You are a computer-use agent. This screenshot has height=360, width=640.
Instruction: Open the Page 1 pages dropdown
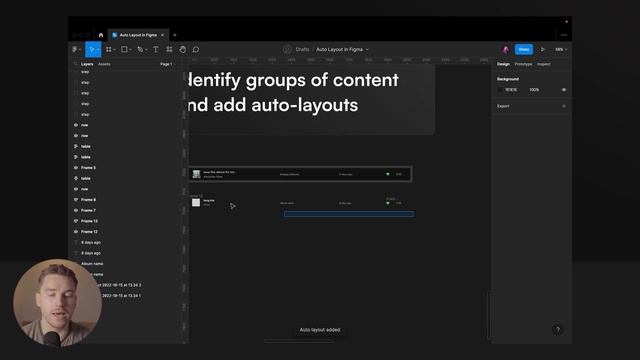(167, 64)
